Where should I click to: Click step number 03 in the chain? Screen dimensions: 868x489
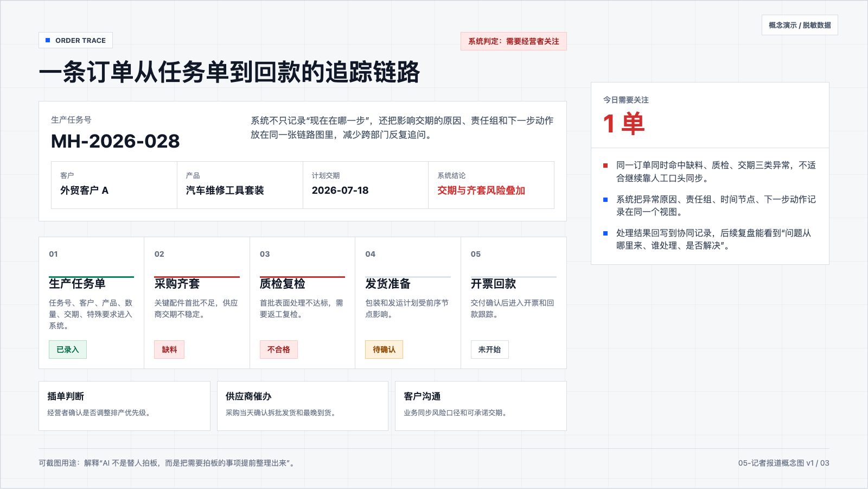click(265, 254)
